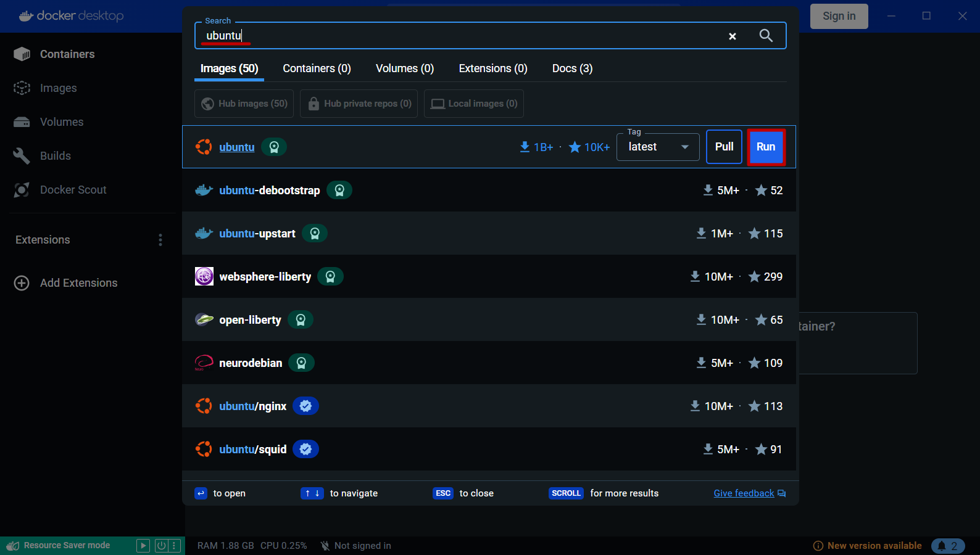Viewport: 980px width, 555px height.
Task: Click Resource Saver mode indicator
Action: [x=59, y=546]
